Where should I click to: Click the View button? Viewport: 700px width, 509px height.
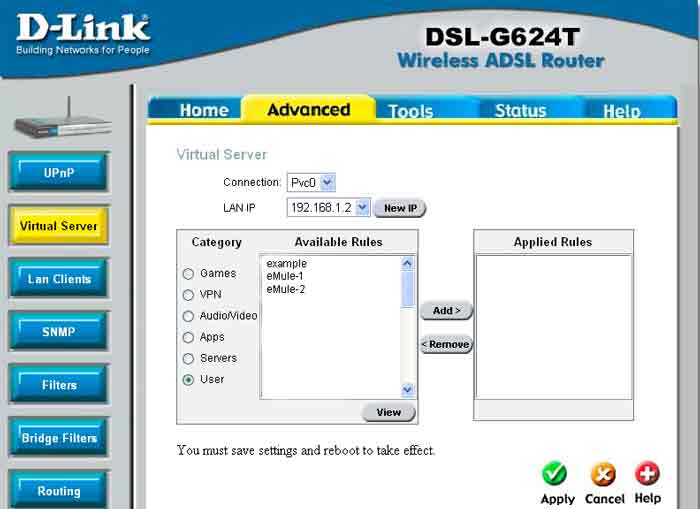[x=389, y=412]
